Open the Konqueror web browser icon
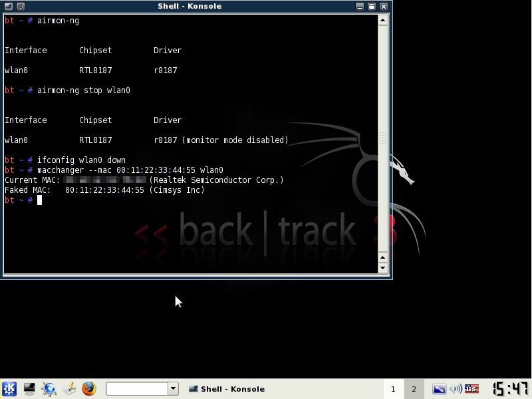The height and width of the screenshot is (399, 532). (49, 389)
